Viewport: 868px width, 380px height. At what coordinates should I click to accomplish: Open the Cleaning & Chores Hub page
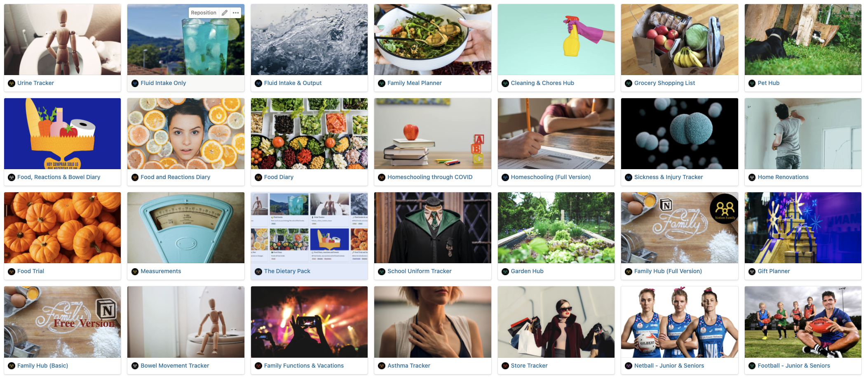542,83
